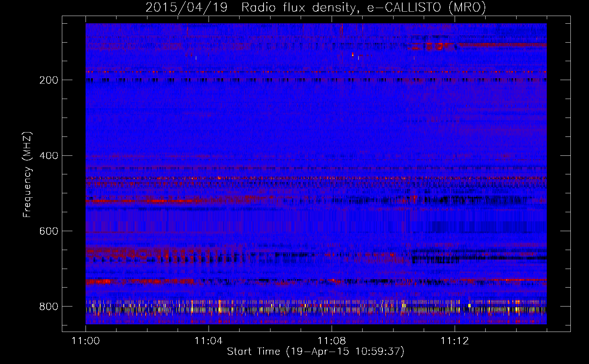Click the 11:04 time tick label
Screen dimensions: 589x364
tap(209, 341)
